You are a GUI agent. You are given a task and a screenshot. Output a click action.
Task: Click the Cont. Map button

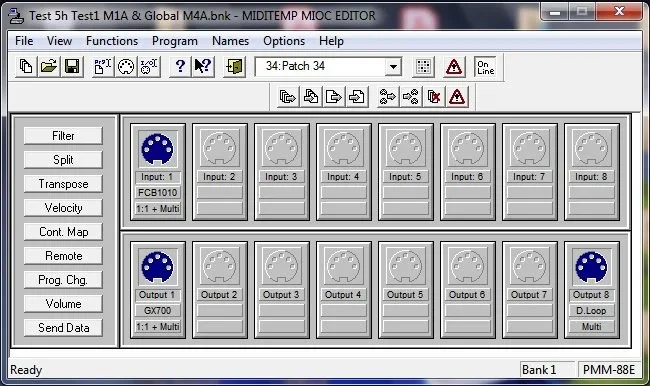[x=63, y=232]
